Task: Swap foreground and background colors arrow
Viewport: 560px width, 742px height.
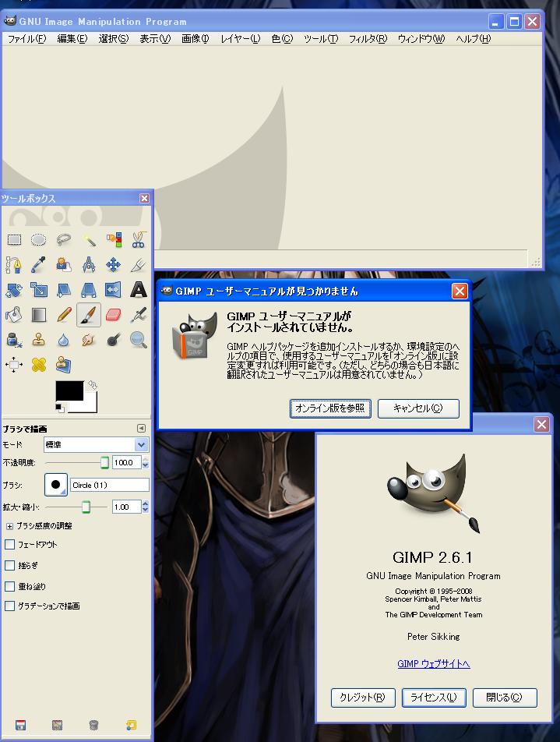Action: (93, 385)
